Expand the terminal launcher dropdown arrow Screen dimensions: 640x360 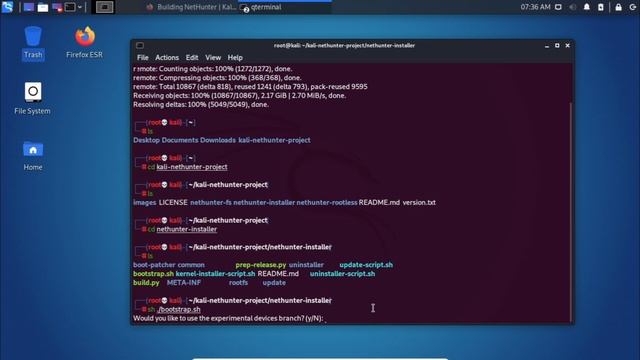80,7
